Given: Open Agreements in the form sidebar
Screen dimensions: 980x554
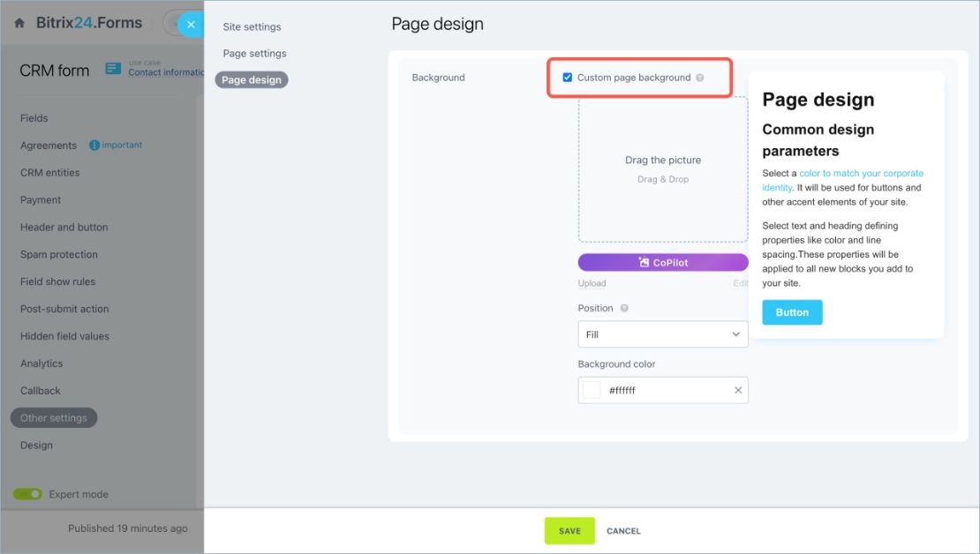Looking at the screenshot, I should (x=49, y=146).
